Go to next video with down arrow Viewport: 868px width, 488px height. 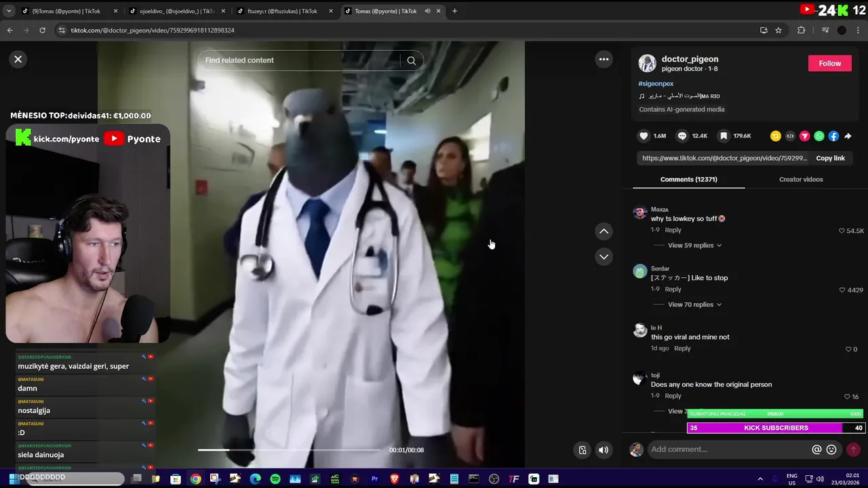pyautogui.click(x=604, y=256)
